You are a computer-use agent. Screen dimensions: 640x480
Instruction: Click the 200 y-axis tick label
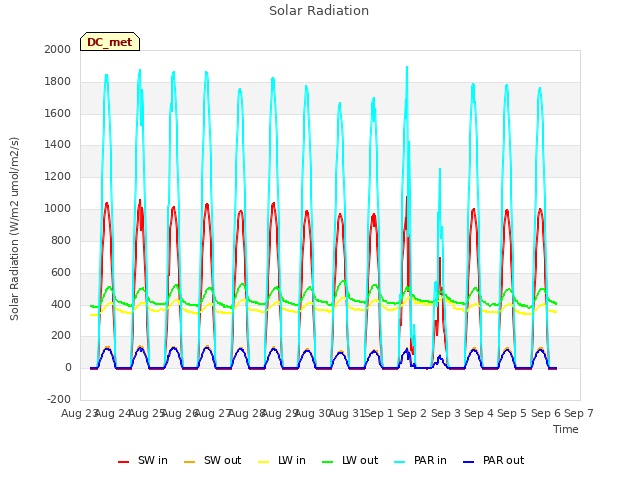click(61, 336)
